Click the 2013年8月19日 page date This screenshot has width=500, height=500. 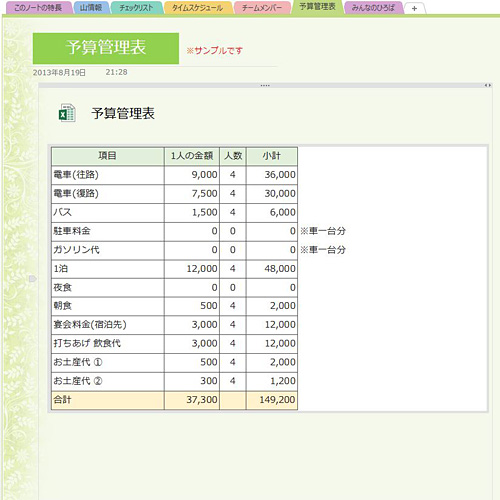tap(59, 73)
